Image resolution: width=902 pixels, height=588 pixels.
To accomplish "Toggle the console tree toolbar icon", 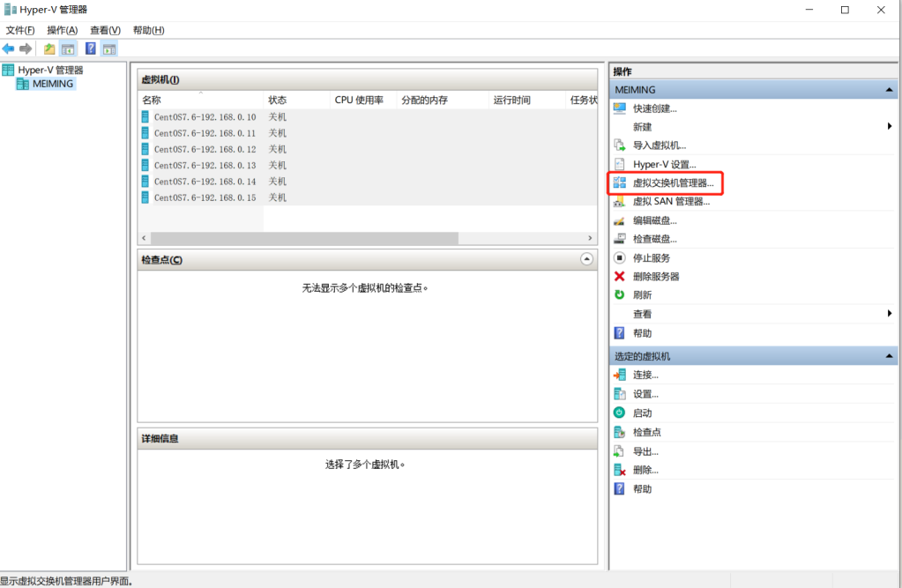I will pyautogui.click(x=68, y=48).
